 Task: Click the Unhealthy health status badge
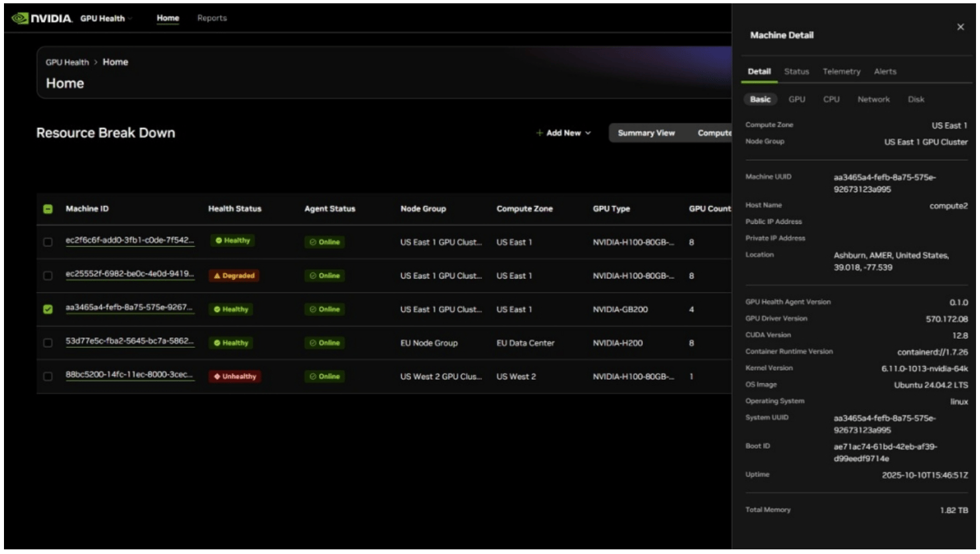point(235,376)
